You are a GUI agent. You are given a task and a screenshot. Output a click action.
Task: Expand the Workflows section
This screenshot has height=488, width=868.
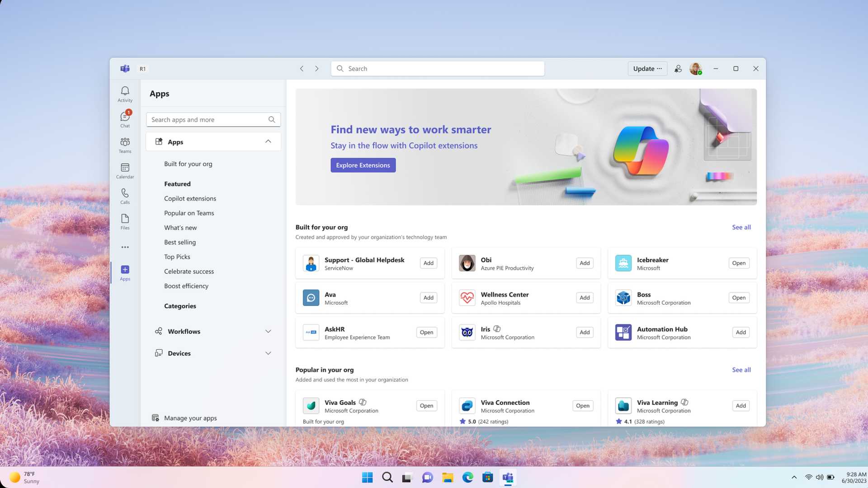[x=268, y=331]
